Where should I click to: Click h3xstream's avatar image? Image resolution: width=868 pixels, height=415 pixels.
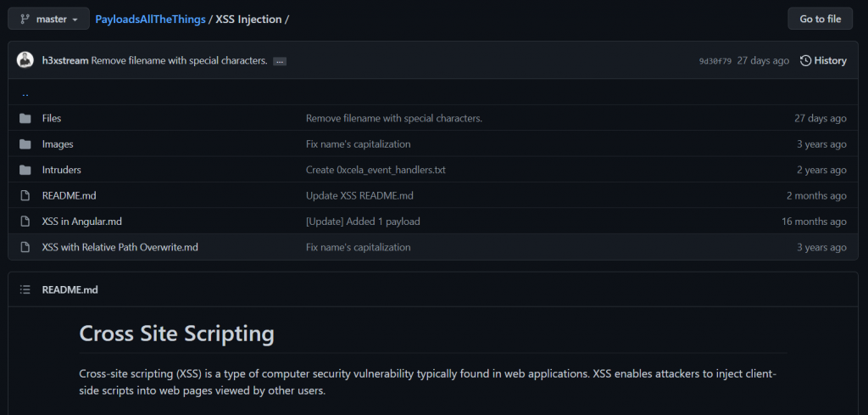coord(25,60)
